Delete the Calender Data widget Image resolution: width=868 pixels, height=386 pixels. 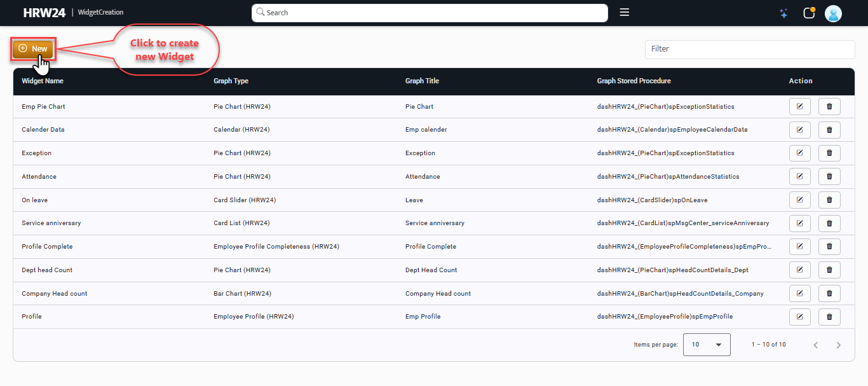tap(829, 130)
